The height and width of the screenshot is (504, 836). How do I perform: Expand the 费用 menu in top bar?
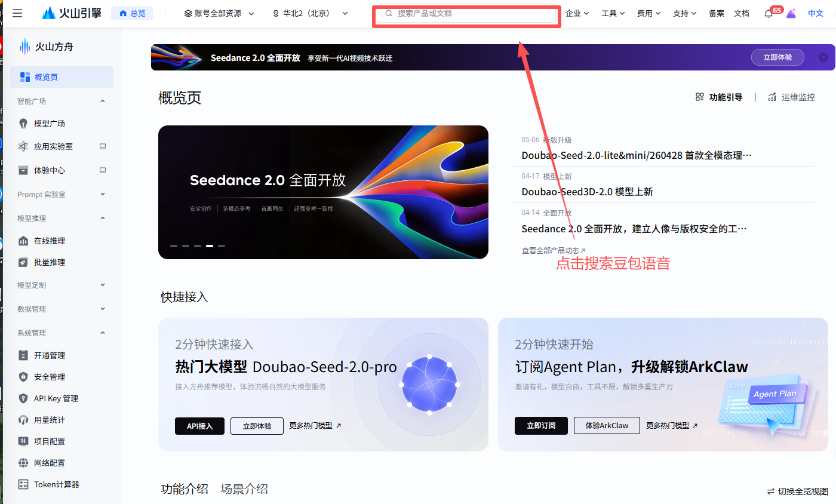[x=648, y=13]
